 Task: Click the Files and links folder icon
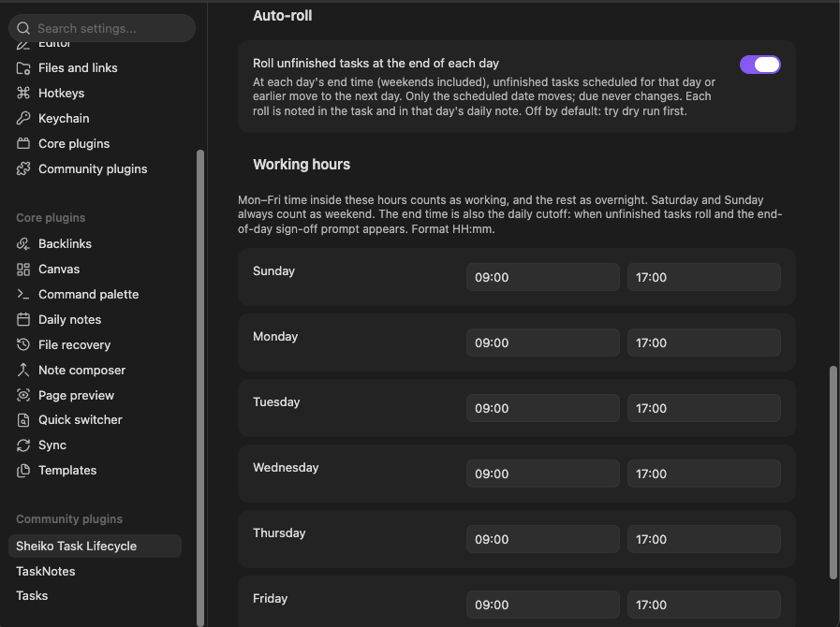(23, 68)
